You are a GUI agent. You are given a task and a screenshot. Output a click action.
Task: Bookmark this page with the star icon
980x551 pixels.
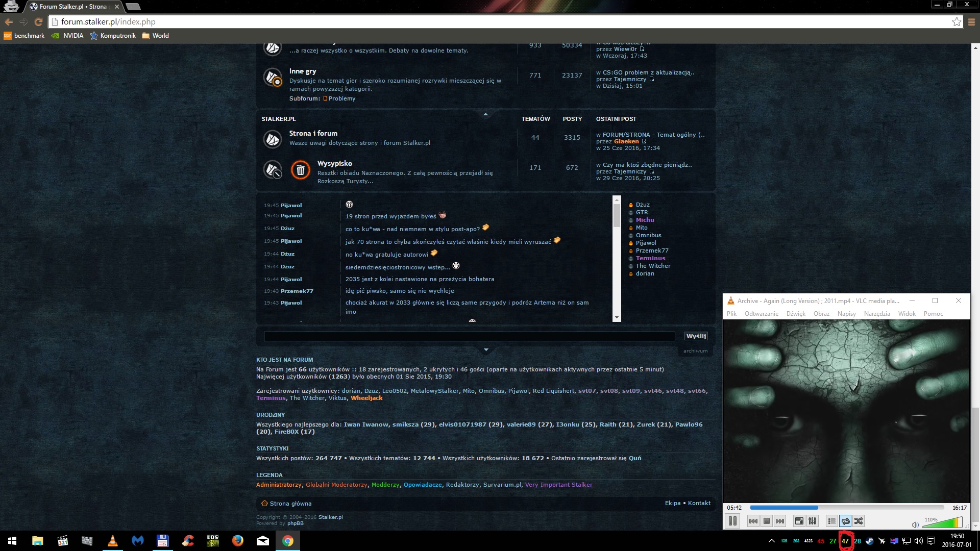tap(957, 21)
